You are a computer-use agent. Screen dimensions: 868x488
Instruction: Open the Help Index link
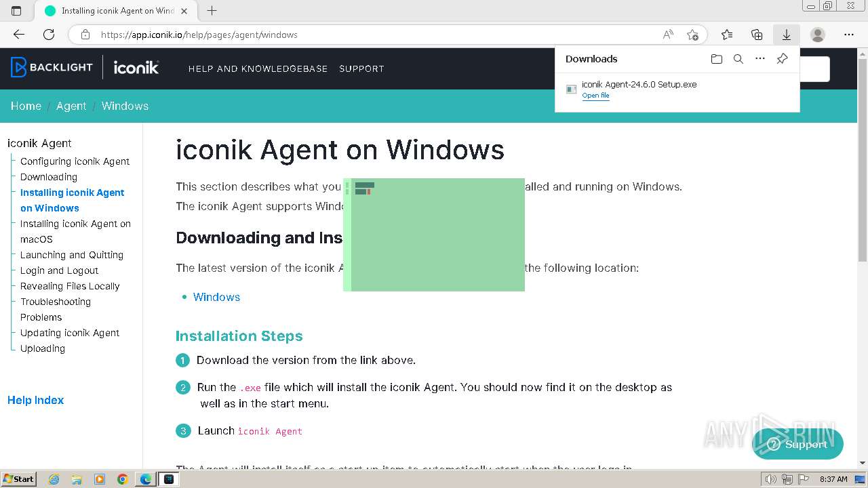pos(35,400)
